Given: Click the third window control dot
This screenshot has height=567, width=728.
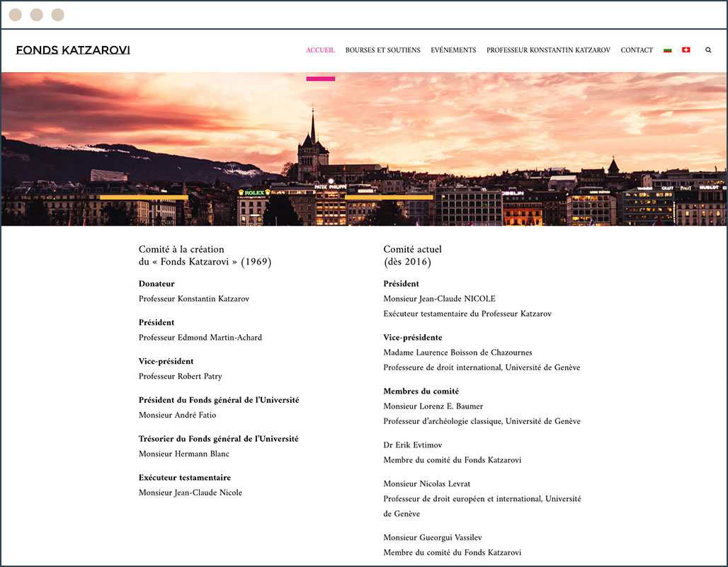Looking at the screenshot, I should (57, 15).
